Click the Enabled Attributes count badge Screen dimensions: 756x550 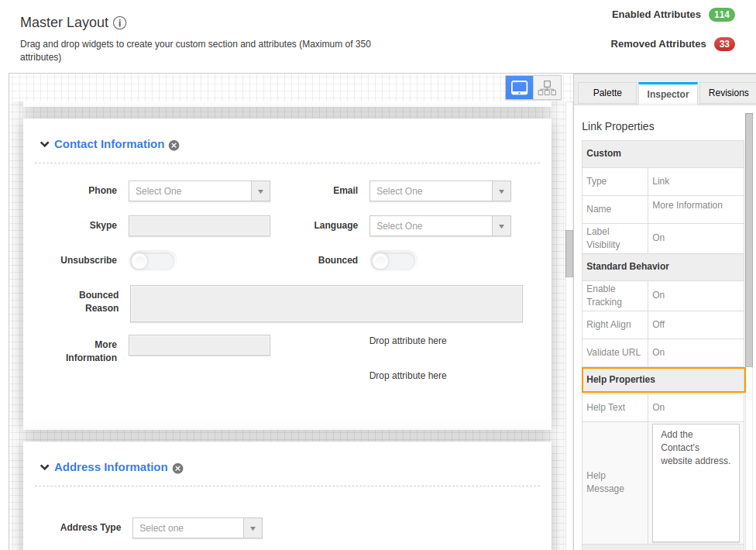(x=721, y=15)
